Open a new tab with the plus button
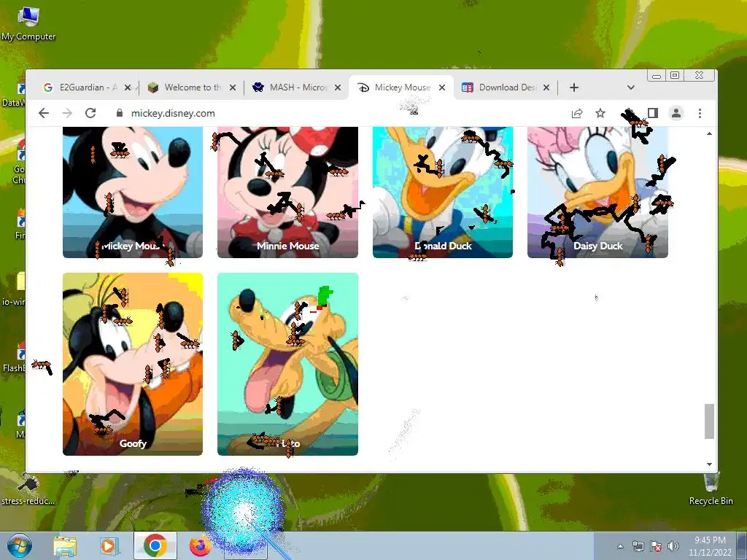The image size is (747, 560). click(x=574, y=87)
